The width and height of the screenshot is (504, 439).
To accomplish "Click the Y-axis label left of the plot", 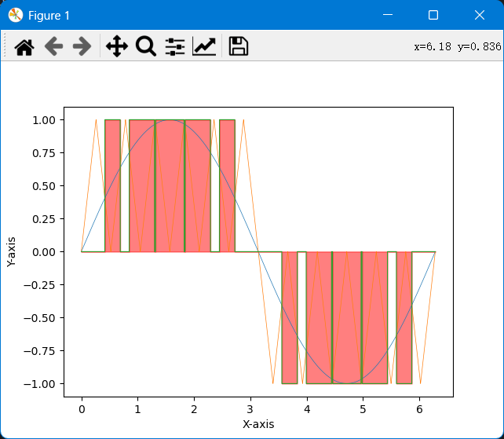I will click(12, 252).
